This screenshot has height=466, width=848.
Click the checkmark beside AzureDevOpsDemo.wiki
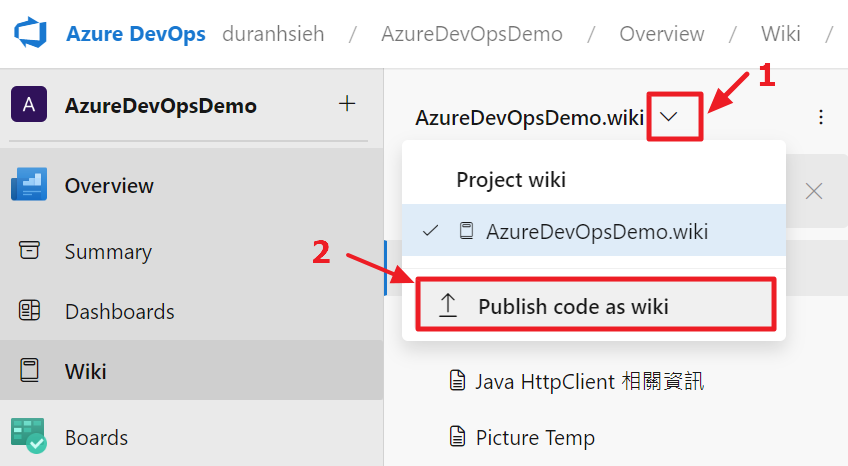click(x=430, y=231)
